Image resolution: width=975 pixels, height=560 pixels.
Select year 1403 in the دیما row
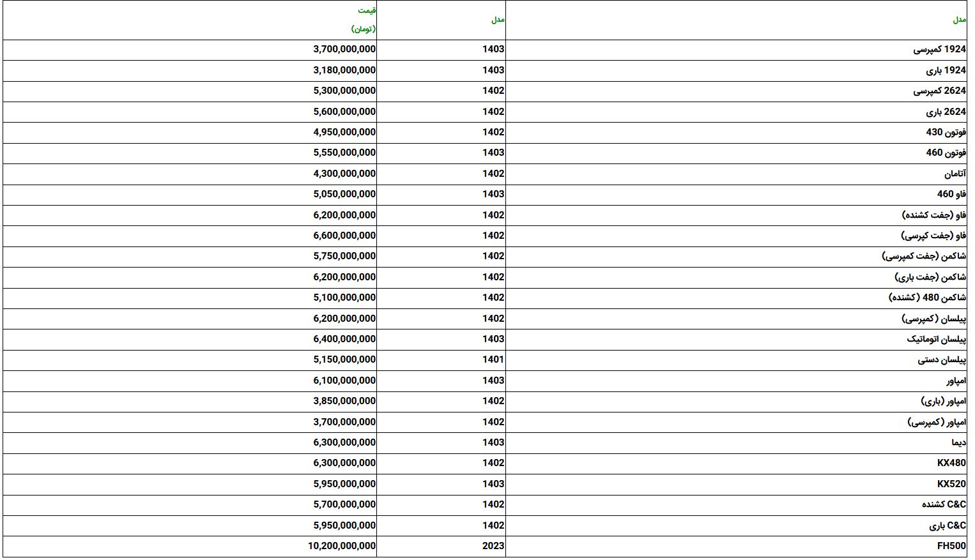[x=493, y=443]
